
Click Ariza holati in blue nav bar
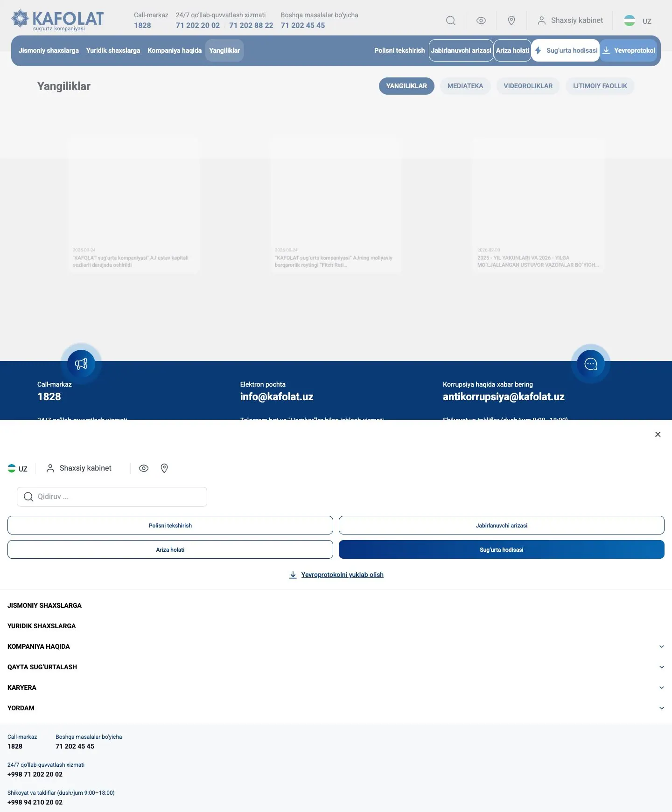point(512,50)
